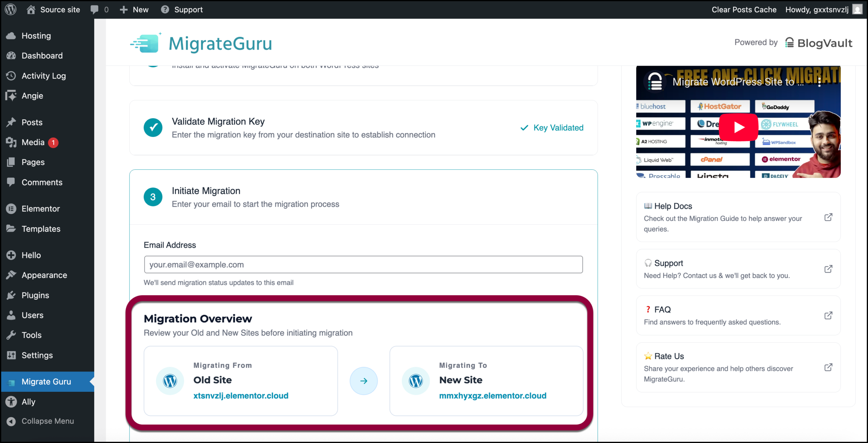Open the comments bubble icon in admin bar
This screenshot has height=443, width=868.
click(x=95, y=9)
